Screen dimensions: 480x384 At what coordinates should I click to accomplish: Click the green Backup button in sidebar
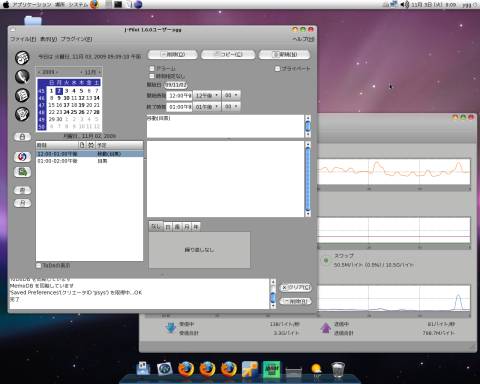22,172
